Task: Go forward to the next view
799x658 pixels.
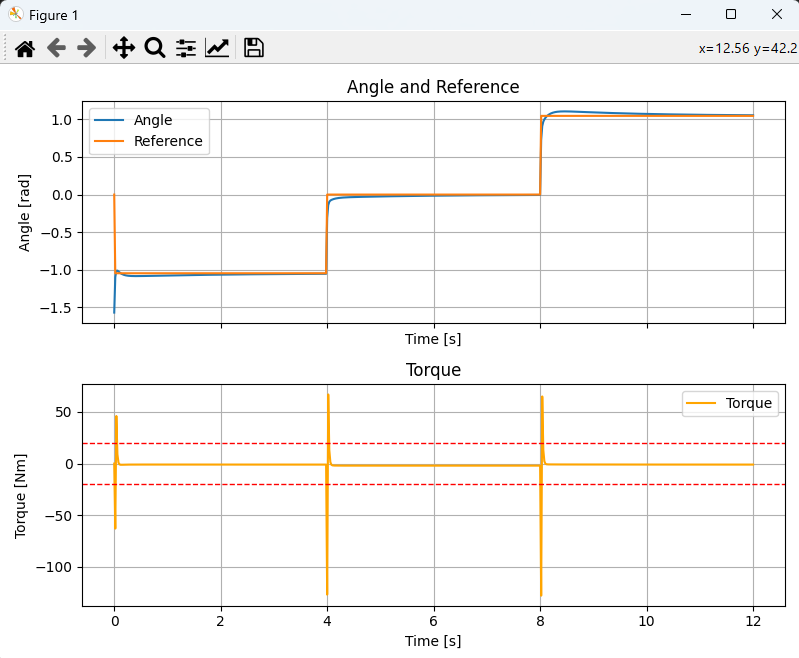Action: 87,48
